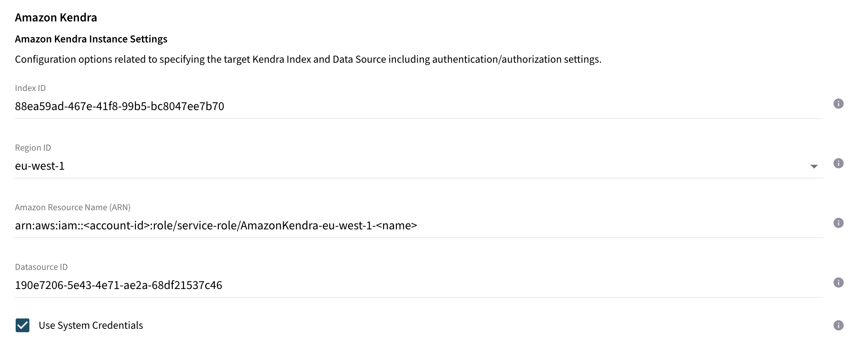Screen dimensions: 868x341
Task: Select the ARN value text field
Action: (x=216, y=225)
